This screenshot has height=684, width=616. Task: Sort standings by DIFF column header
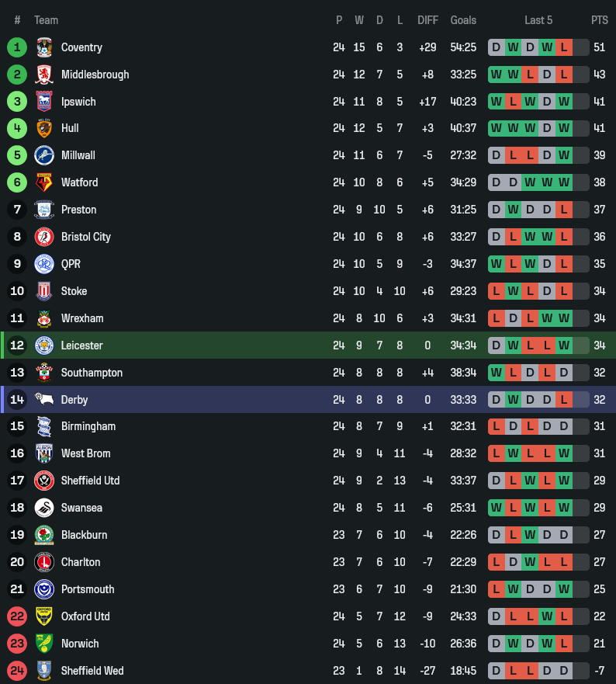[x=427, y=20]
